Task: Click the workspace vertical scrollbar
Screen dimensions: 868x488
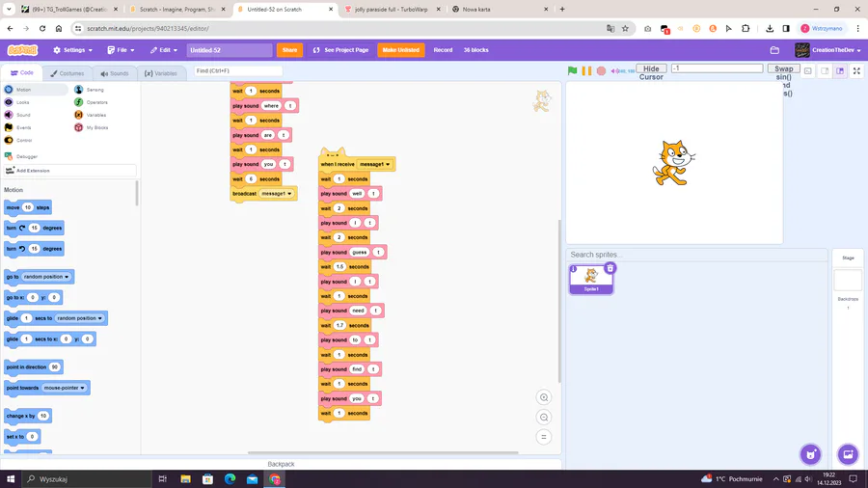Action: click(x=559, y=301)
